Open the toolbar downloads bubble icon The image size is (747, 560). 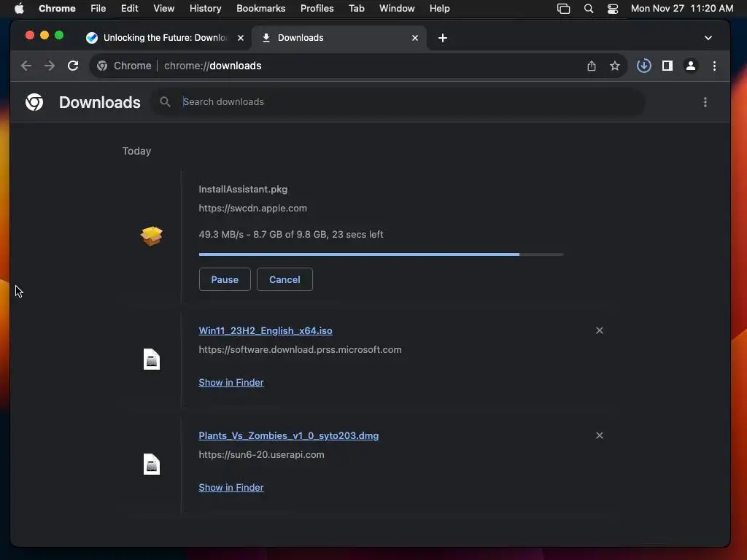[x=643, y=66]
